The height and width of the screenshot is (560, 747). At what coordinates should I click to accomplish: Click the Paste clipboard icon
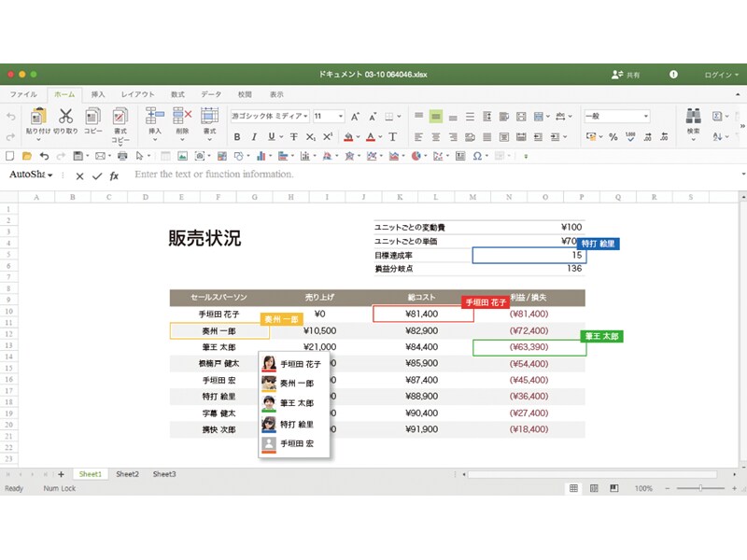pyautogui.click(x=38, y=117)
